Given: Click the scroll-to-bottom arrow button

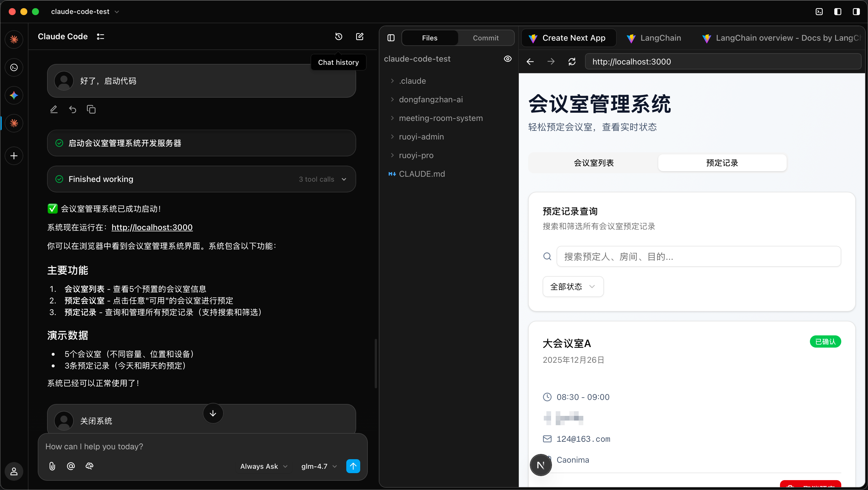Looking at the screenshot, I should tap(213, 413).
